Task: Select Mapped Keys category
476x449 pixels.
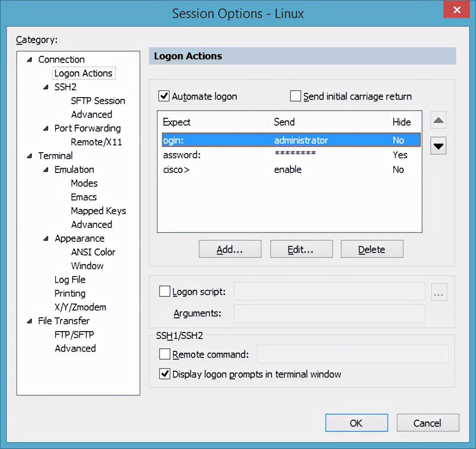Action: (99, 211)
